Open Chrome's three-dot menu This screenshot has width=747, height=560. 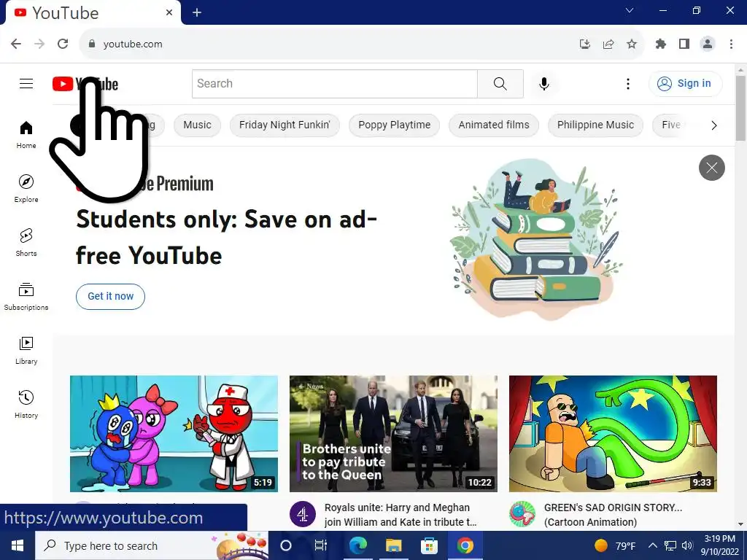(x=731, y=44)
